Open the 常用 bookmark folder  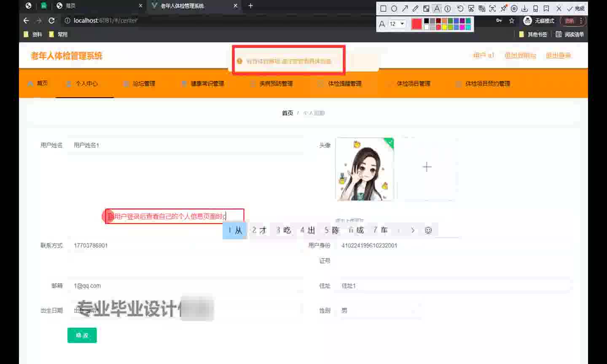tap(58, 34)
